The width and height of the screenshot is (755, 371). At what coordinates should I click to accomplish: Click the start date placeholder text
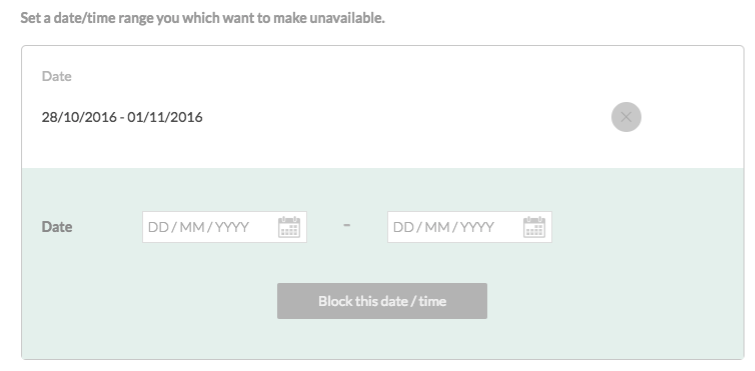coord(198,227)
